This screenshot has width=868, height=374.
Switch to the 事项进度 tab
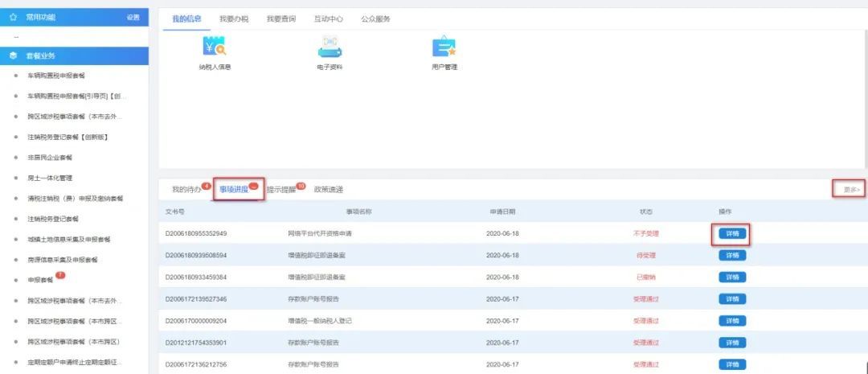tap(233, 190)
